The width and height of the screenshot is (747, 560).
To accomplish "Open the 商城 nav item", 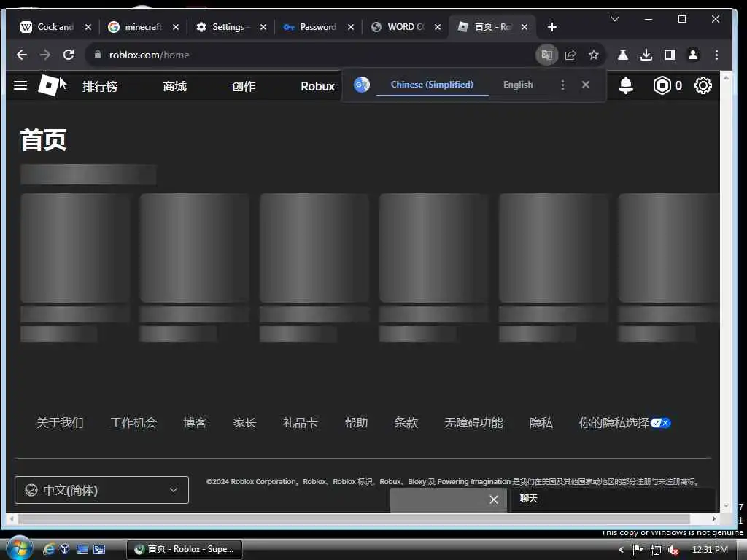I will (175, 86).
